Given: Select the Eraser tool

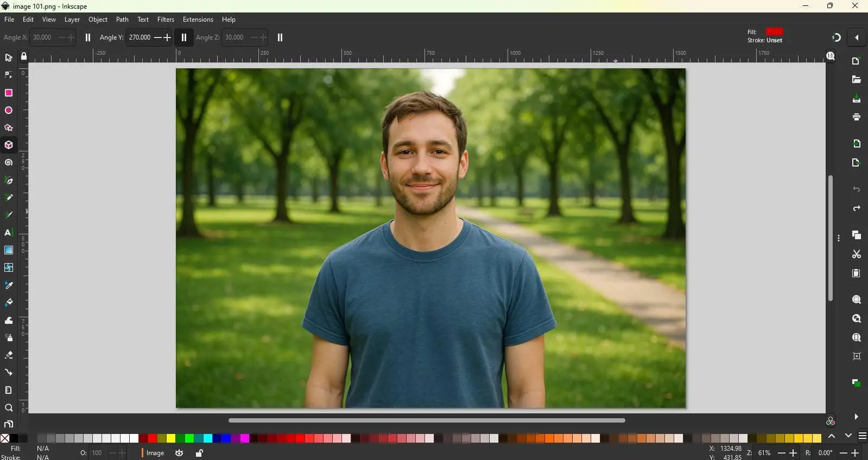Looking at the screenshot, I should [x=9, y=355].
